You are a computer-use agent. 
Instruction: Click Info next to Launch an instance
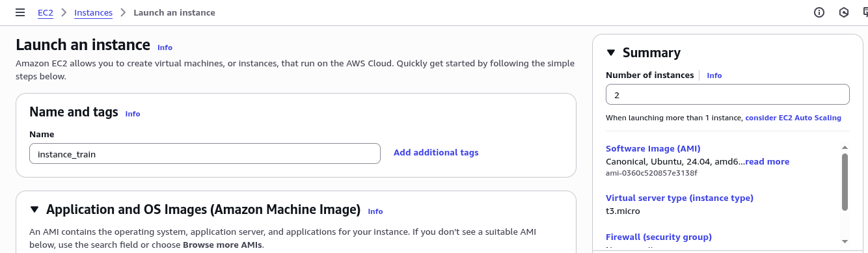pos(165,47)
